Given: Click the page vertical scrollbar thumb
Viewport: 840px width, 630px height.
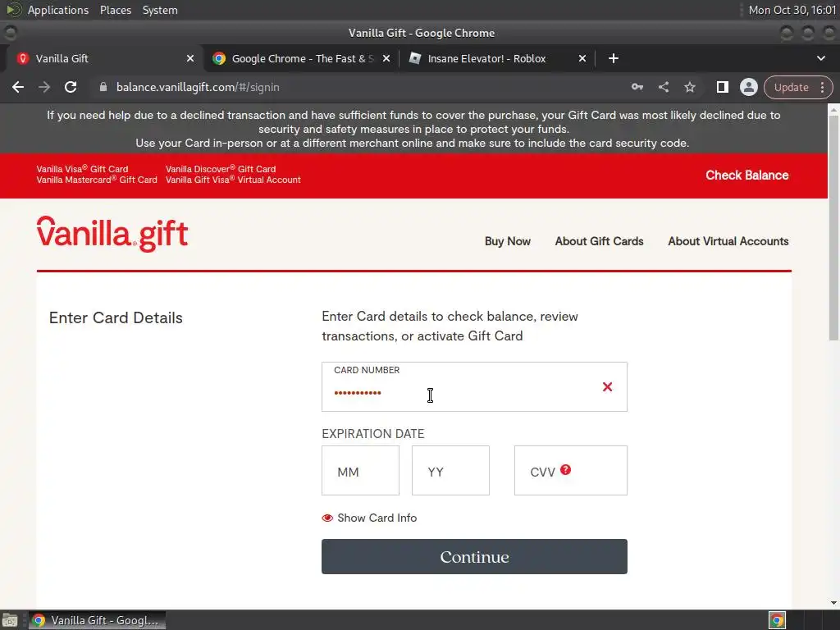Looking at the screenshot, I should 833,227.
